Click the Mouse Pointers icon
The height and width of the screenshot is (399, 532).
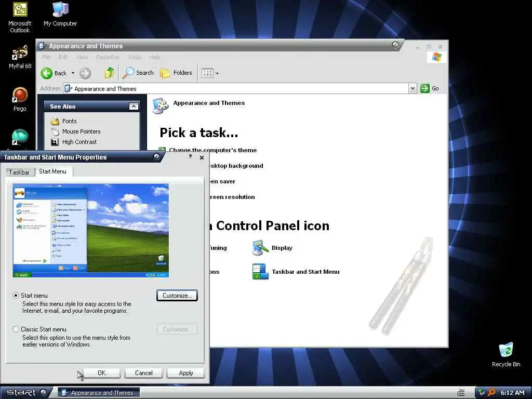pyautogui.click(x=55, y=131)
